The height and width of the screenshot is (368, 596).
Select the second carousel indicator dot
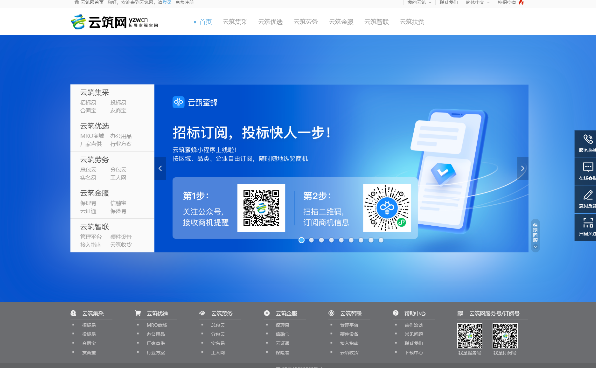[311, 240]
